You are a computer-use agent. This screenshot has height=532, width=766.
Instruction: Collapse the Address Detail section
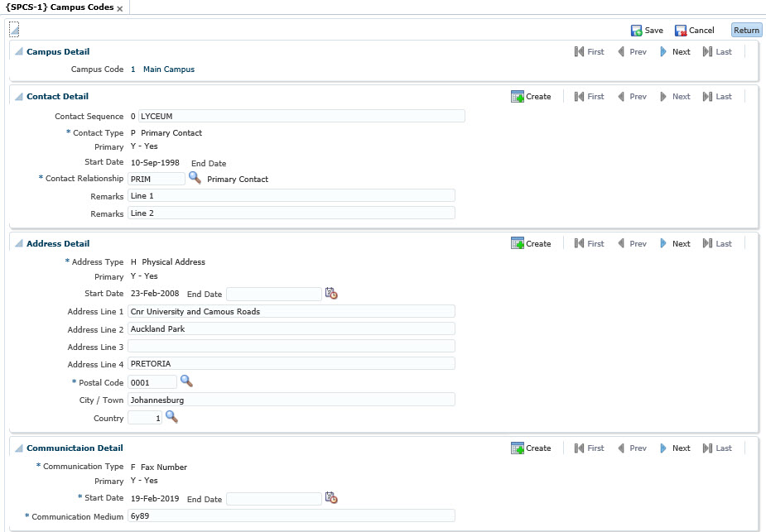pos(19,244)
